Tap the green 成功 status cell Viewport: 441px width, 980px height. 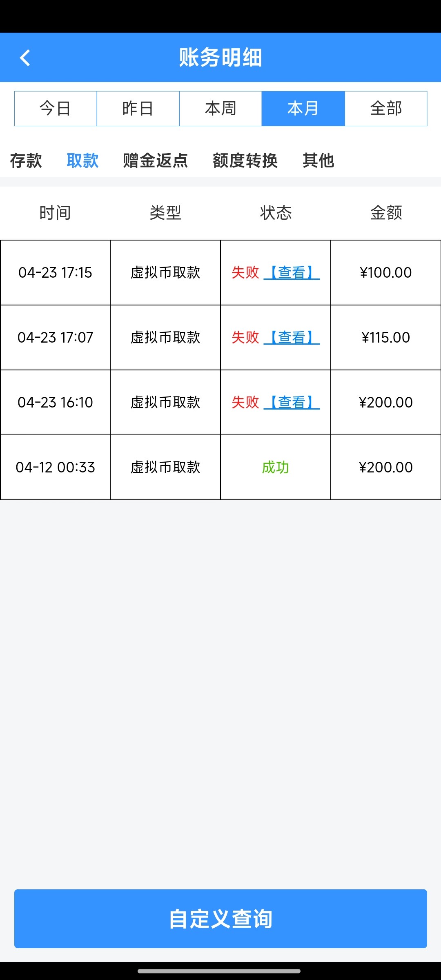[275, 467]
